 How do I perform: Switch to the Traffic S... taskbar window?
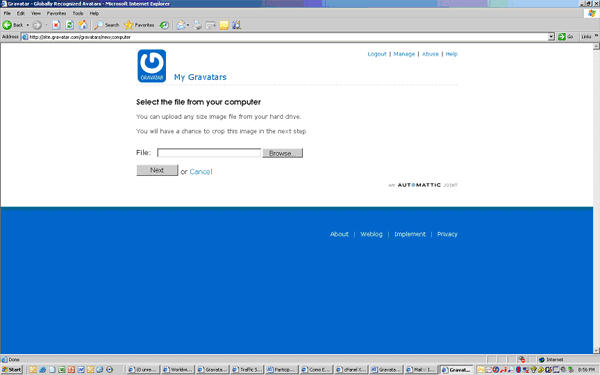pos(247,370)
